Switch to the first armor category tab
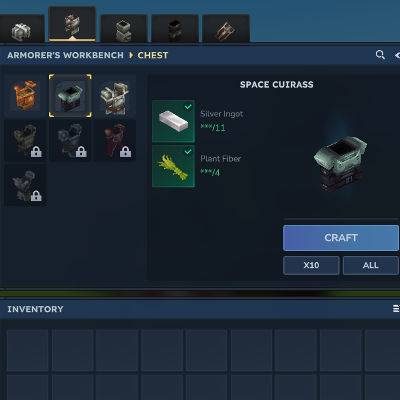 [21, 29]
